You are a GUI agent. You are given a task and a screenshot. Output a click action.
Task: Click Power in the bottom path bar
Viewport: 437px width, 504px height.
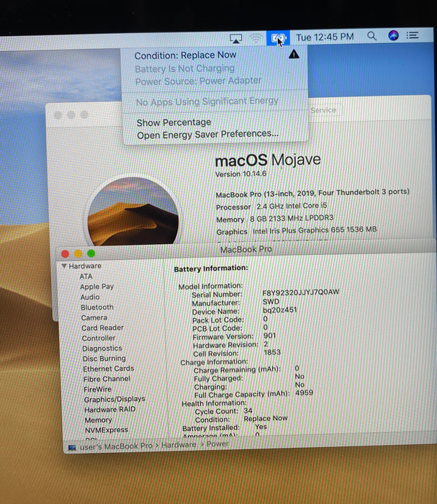(217, 444)
